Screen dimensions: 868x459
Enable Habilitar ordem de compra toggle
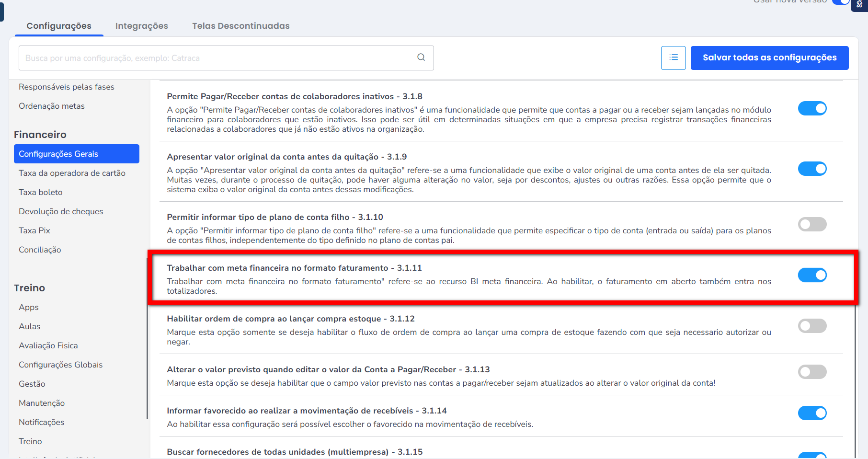(812, 326)
